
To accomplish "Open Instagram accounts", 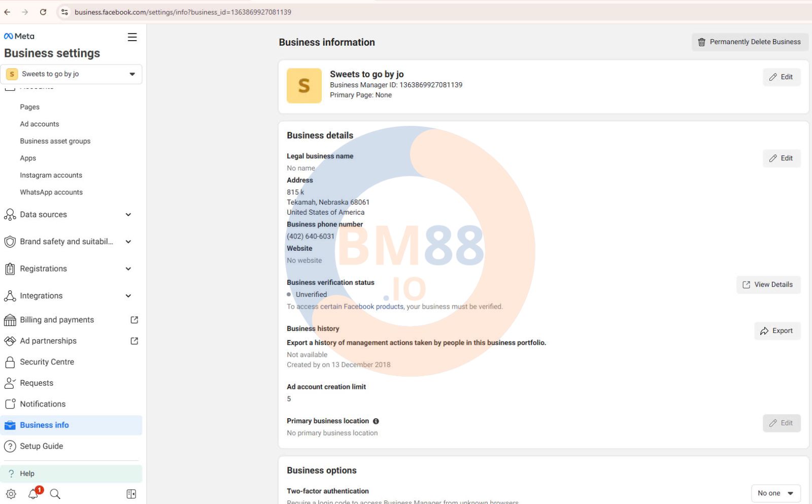I will pyautogui.click(x=51, y=175).
